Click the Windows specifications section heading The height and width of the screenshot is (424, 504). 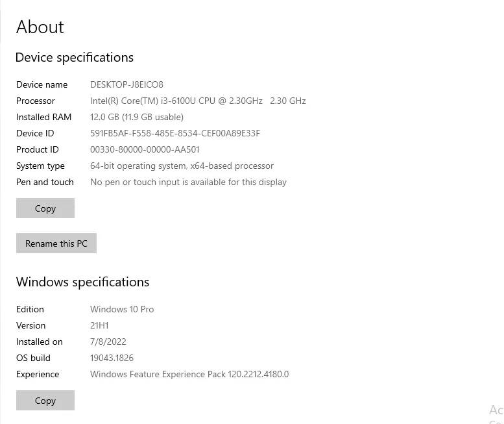83,282
